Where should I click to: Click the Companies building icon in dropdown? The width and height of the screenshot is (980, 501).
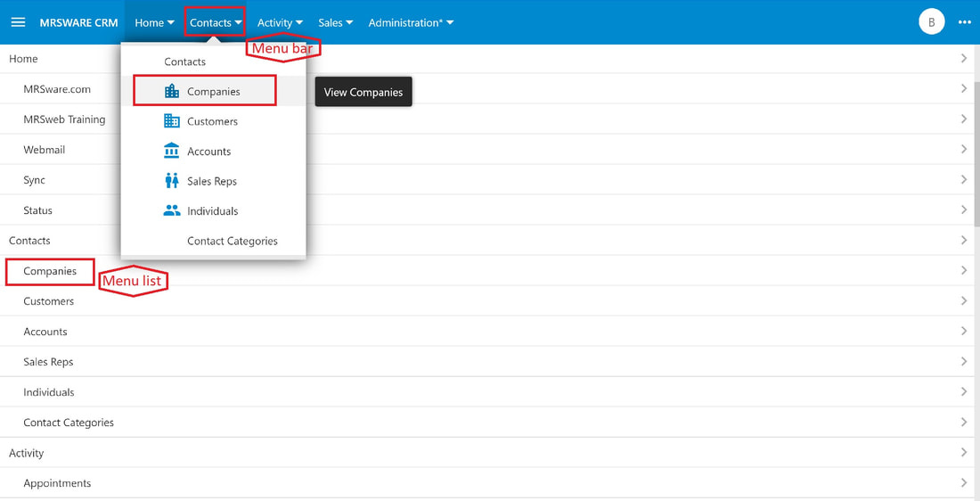(x=171, y=91)
